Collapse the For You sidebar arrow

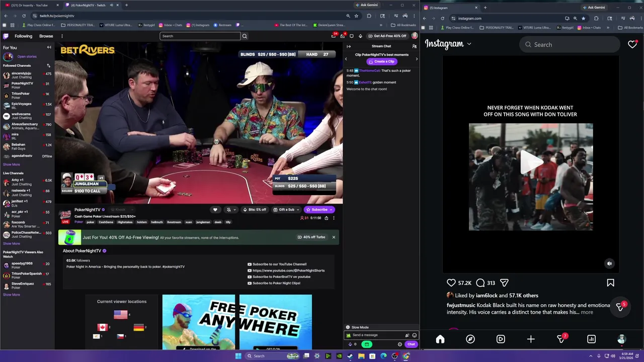49,47
